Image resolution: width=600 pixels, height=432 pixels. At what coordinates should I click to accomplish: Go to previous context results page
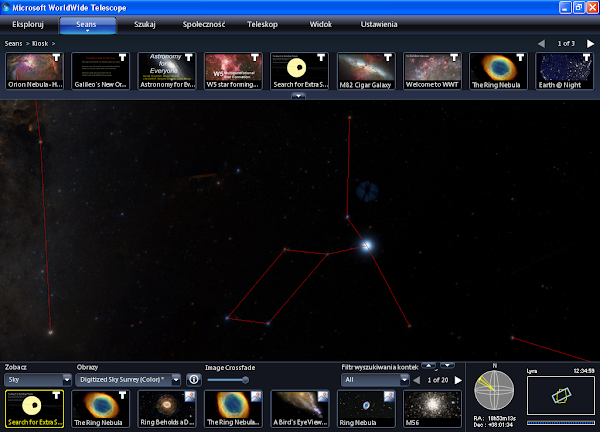(416, 380)
